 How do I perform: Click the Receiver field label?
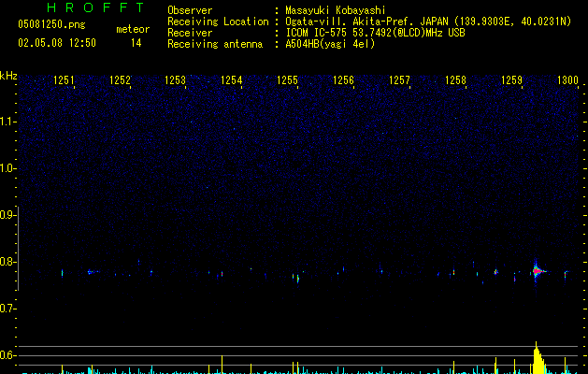(x=190, y=33)
